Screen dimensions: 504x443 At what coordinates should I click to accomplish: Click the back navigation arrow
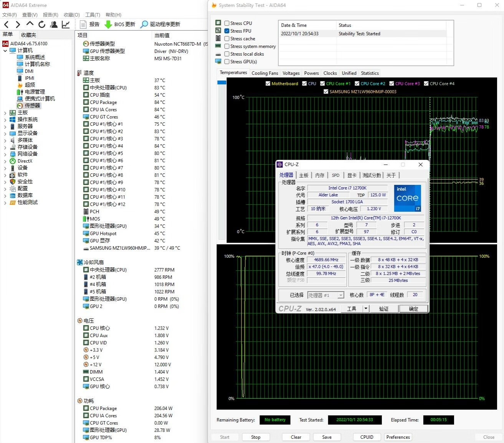click(7, 25)
